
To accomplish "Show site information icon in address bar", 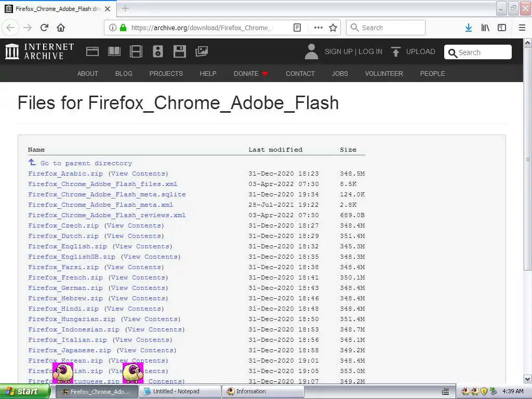I will click(x=113, y=28).
